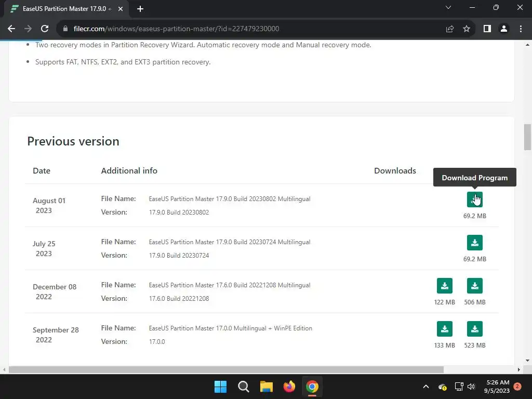Open a new browser tab

click(140, 9)
